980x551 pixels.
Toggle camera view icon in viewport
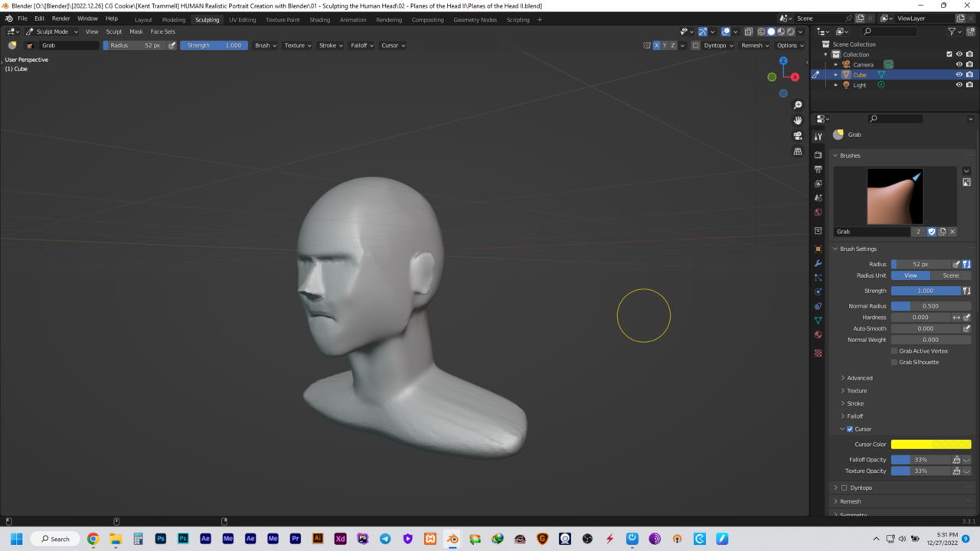click(x=798, y=135)
